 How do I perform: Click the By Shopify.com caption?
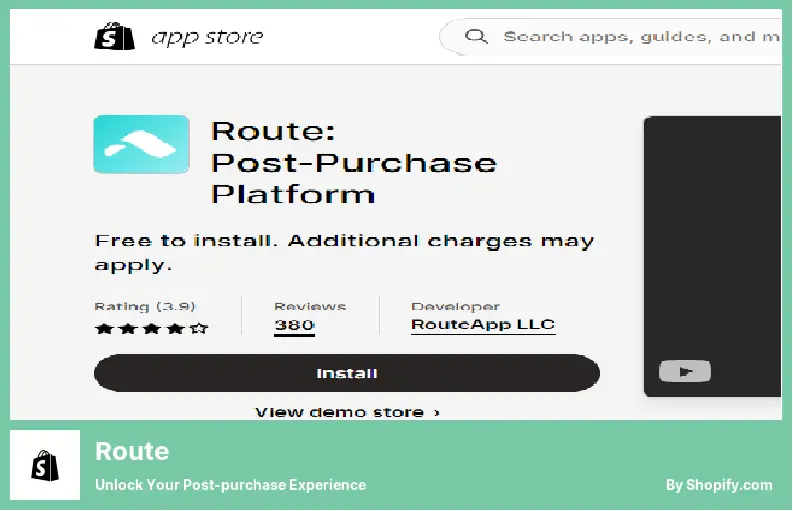(719, 485)
